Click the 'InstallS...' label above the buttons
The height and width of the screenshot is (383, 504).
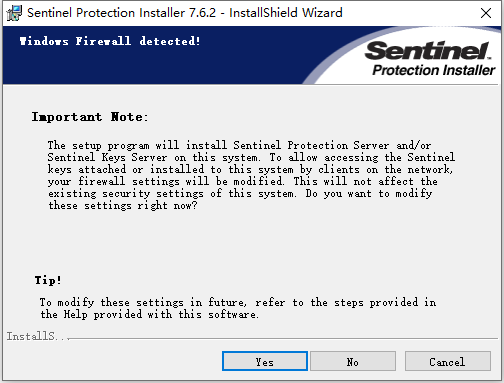click(x=38, y=336)
